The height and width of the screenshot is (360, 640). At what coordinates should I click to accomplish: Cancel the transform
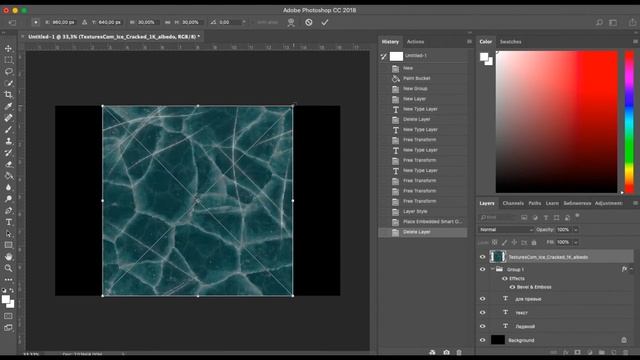point(309,22)
